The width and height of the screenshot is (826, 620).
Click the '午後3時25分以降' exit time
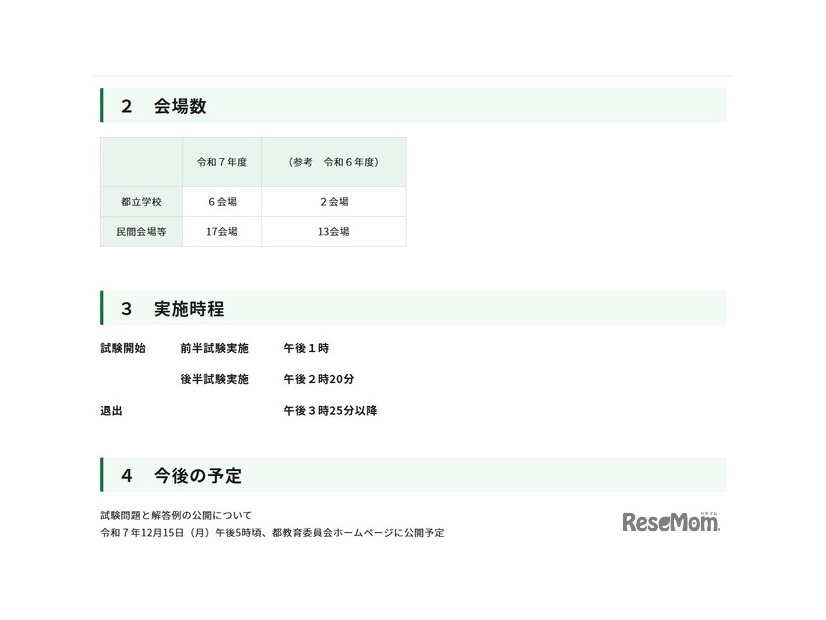330,411
